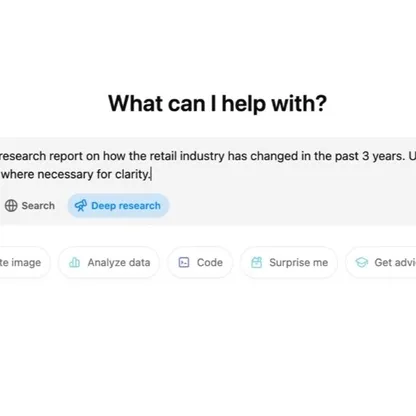The image size is (416, 416).
Task: Select the Code suggestion chip
Action: click(x=200, y=263)
